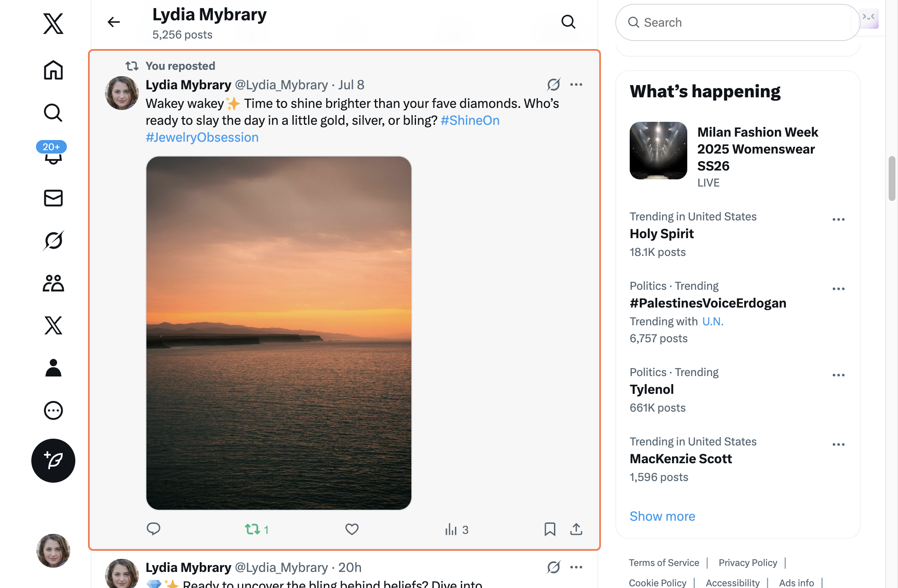898x588 pixels.
Task: Open the More circle menu
Action: pyautogui.click(x=53, y=410)
